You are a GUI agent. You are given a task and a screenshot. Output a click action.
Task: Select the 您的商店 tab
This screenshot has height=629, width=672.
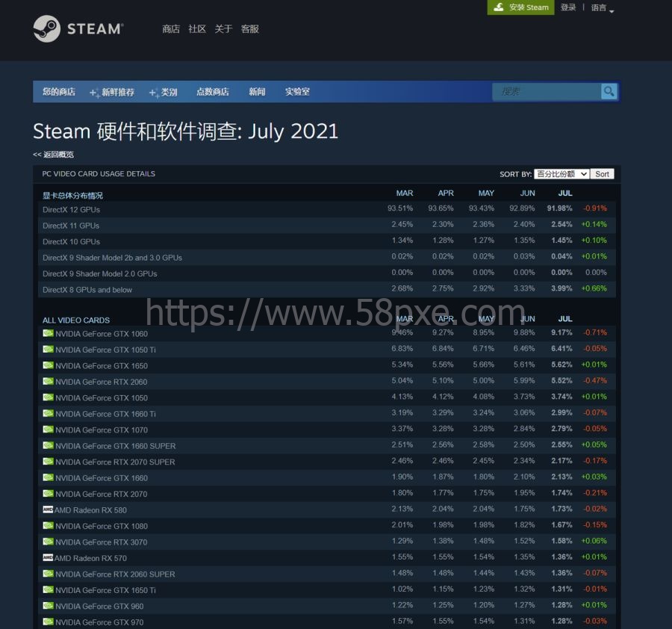(x=59, y=92)
